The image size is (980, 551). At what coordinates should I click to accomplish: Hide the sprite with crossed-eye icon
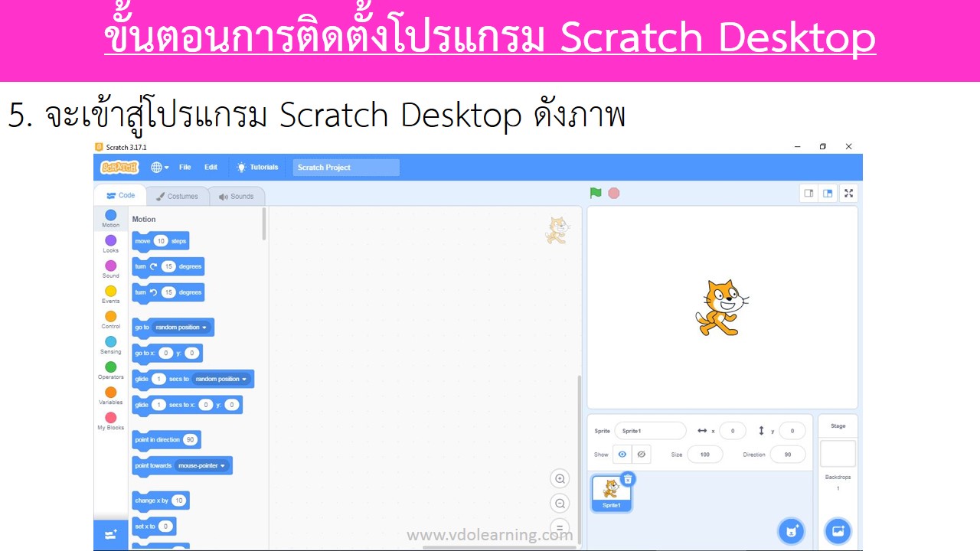pyautogui.click(x=642, y=455)
